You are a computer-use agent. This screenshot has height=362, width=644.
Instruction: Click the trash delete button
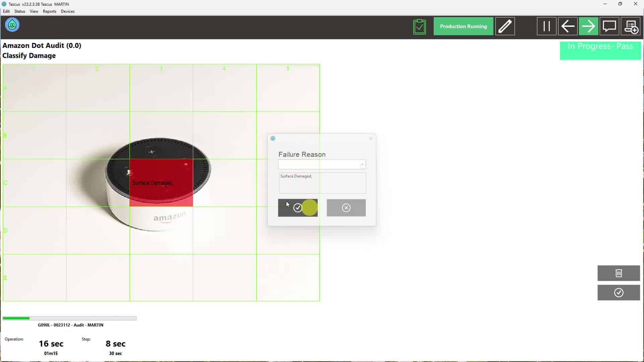tap(619, 273)
